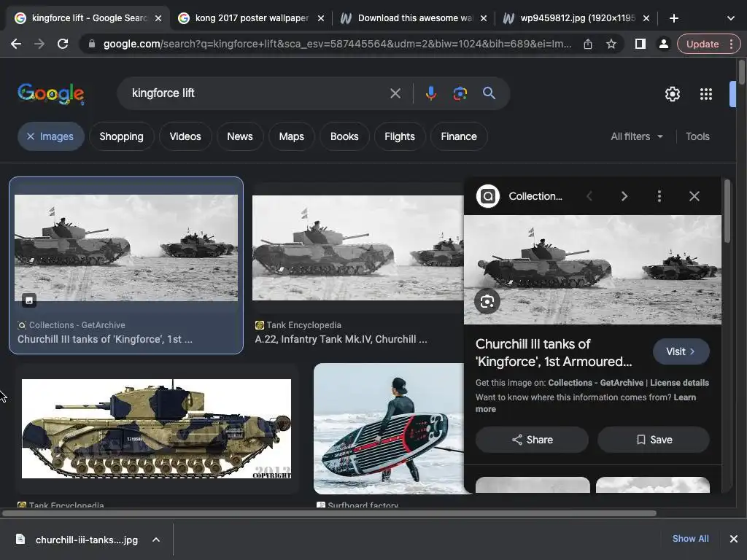Expand the download item options chevron
The height and width of the screenshot is (560, 747).
pyautogui.click(x=156, y=540)
